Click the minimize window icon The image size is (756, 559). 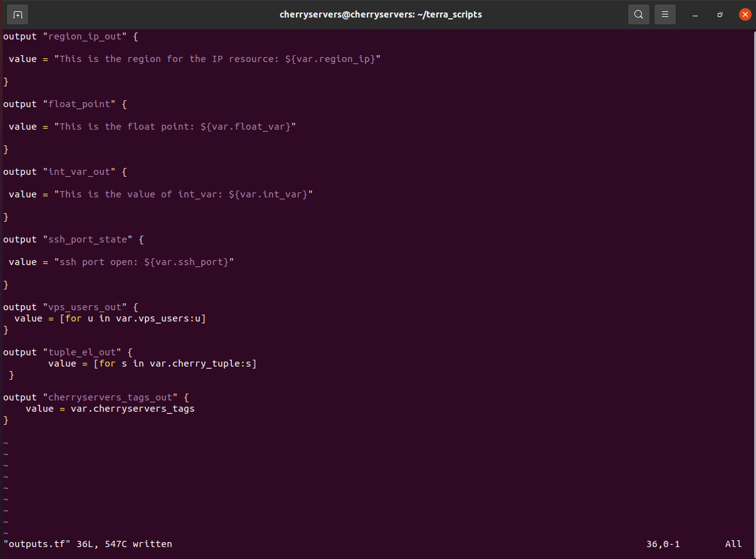(695, 14)
